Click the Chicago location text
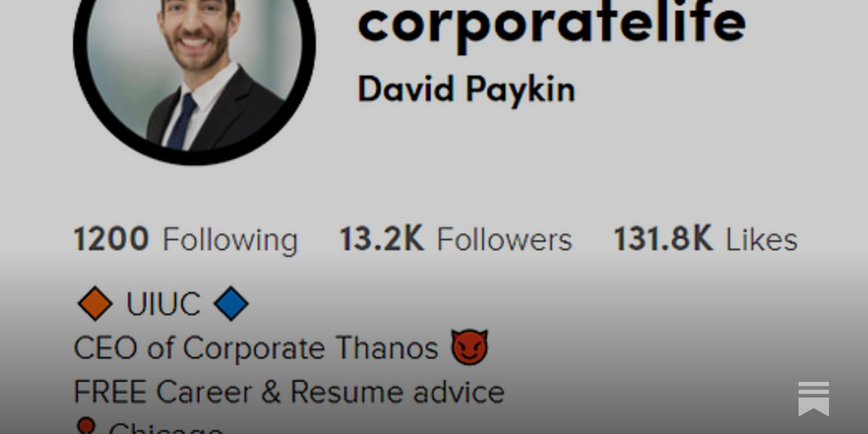 tap(166, 429)
